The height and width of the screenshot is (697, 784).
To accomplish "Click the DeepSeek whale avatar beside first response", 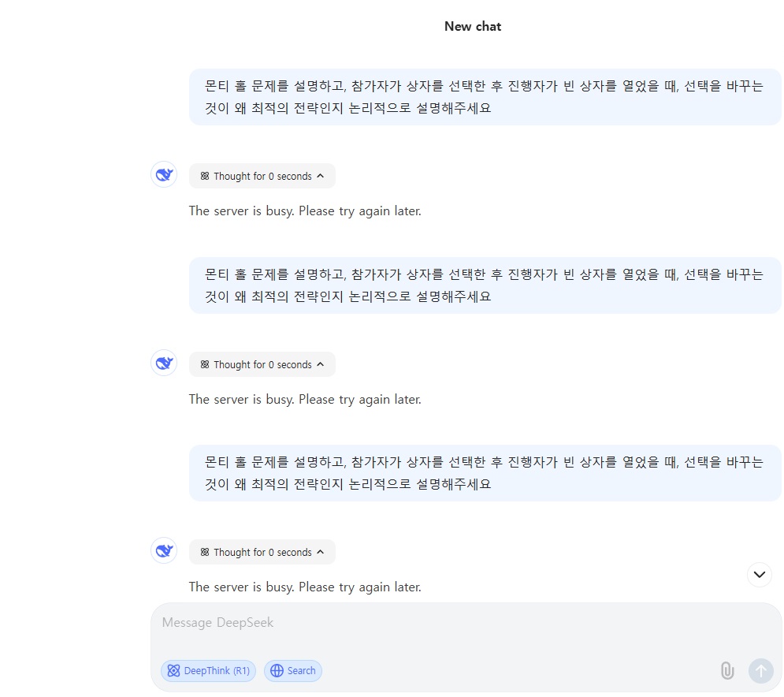I will pyautogui.click(x=164, y=174).
